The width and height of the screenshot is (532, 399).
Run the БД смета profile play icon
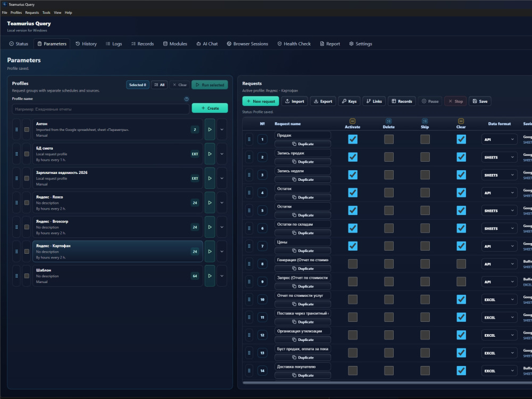point(210,154)
